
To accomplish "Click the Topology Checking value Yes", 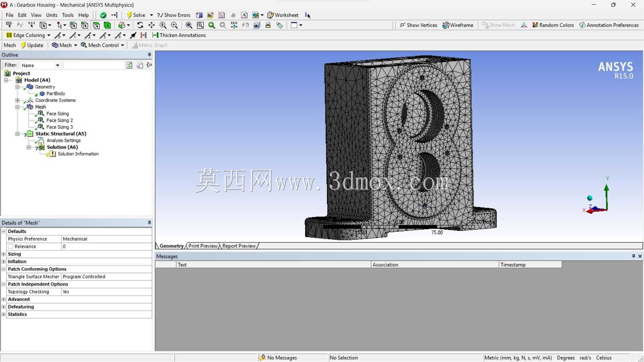I will click(106, 292).
